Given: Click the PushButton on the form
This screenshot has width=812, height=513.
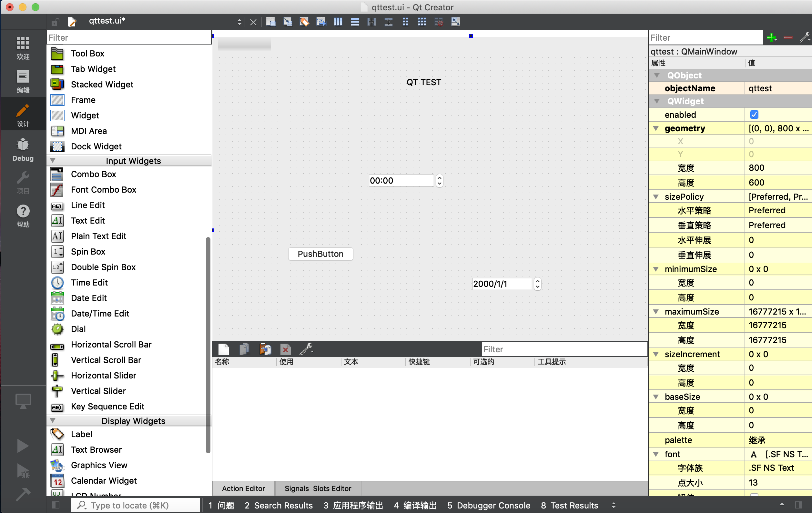Looking at the screenshot, I should (x=320, y=254).
